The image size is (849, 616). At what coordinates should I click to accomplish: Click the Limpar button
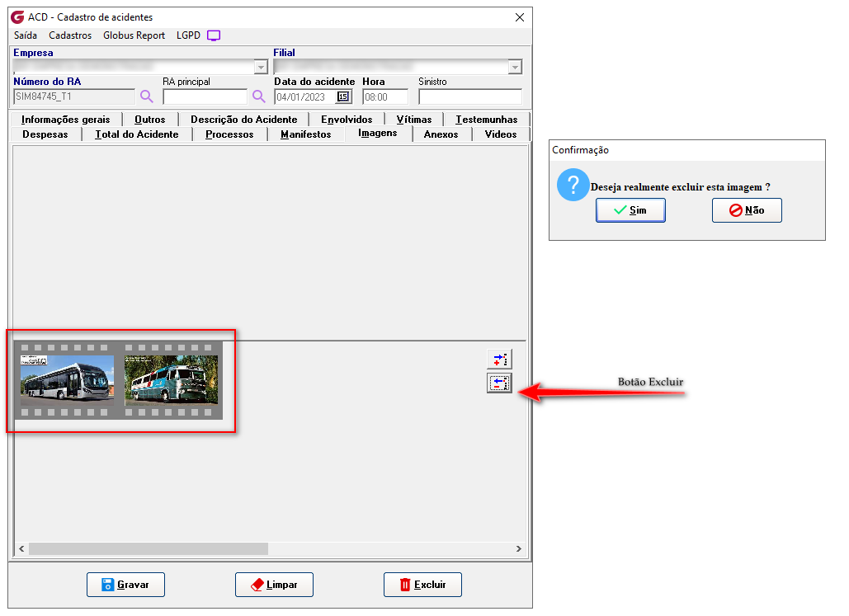click(274, 585)
